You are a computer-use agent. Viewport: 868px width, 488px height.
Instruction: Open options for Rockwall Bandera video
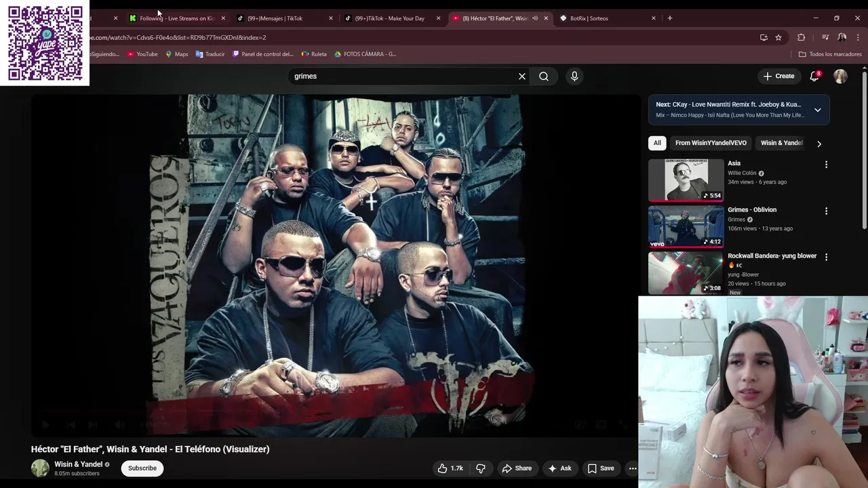click(x=826, y=257)
